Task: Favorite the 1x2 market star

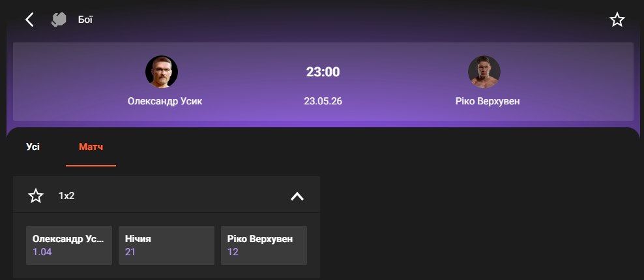Action: click(36, 195)
